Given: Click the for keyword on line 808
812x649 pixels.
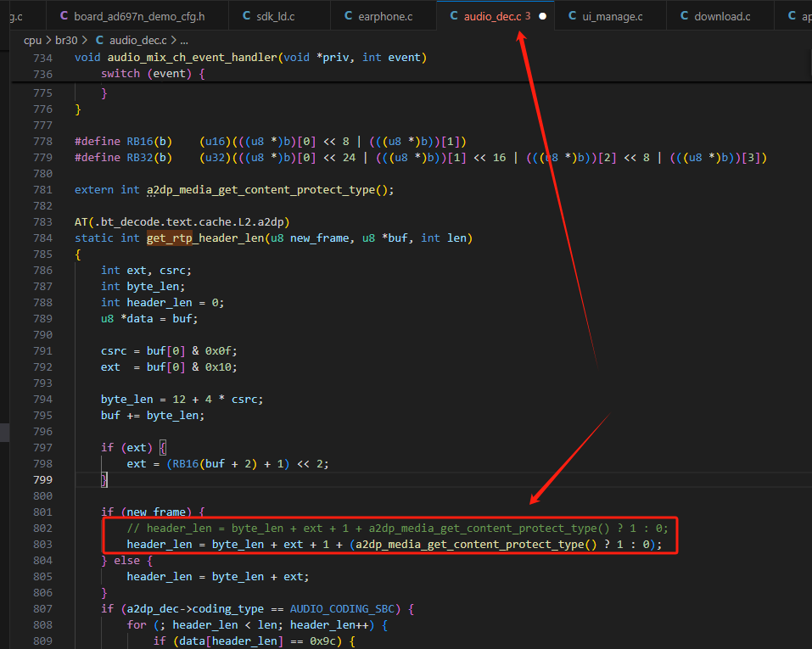Looking at the screenshot, I should [x=137, y=625].
